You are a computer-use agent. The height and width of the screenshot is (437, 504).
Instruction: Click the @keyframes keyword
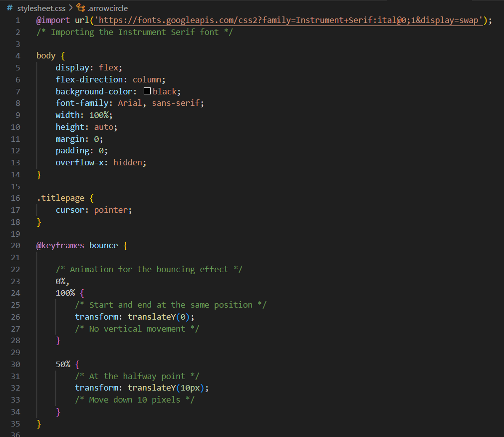[x=60, y=245]
